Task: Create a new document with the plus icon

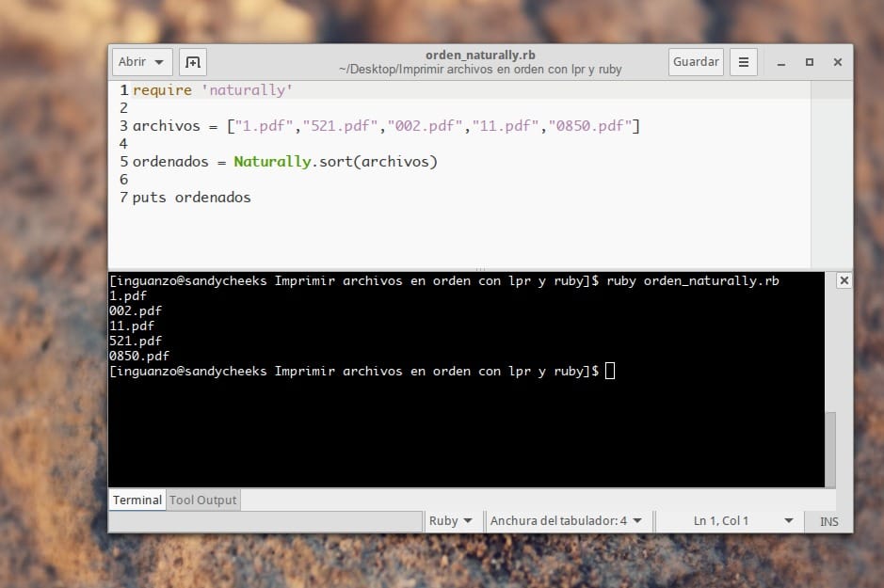Action: (x=192, y=62)
